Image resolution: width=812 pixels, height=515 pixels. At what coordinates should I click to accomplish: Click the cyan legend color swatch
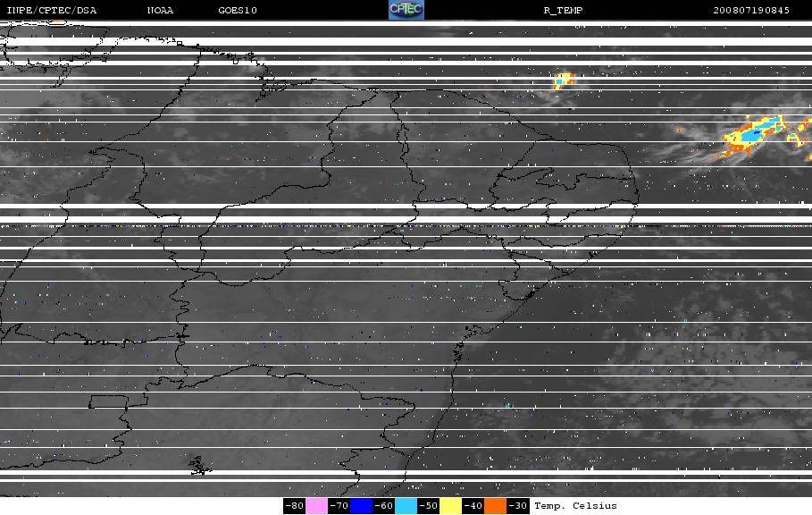(406, 506)
